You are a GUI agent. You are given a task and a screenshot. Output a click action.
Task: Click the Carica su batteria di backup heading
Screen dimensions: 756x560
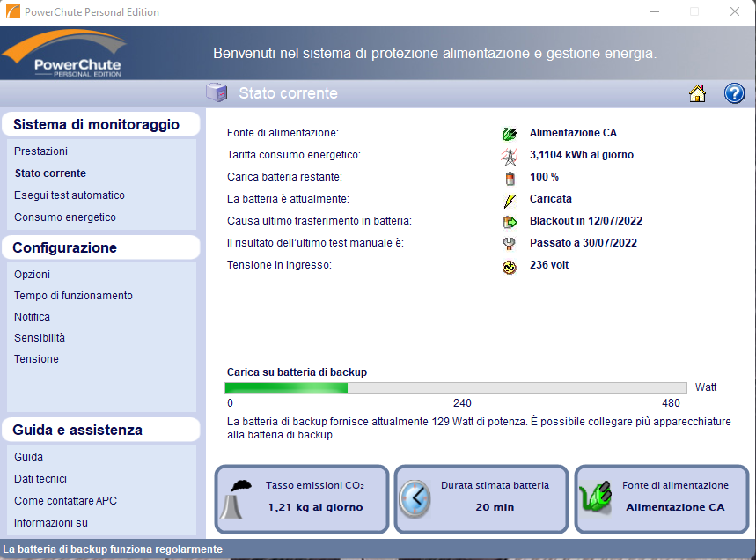pyautogui.click(x=297, y=372)
